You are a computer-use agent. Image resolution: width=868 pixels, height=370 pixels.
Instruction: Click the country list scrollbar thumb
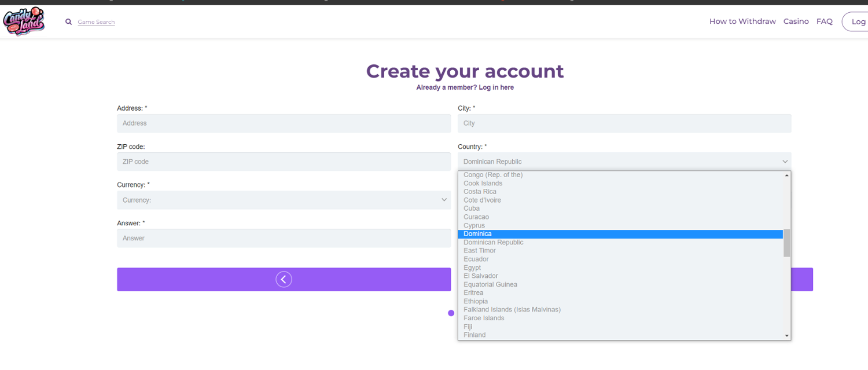[786, 243]
